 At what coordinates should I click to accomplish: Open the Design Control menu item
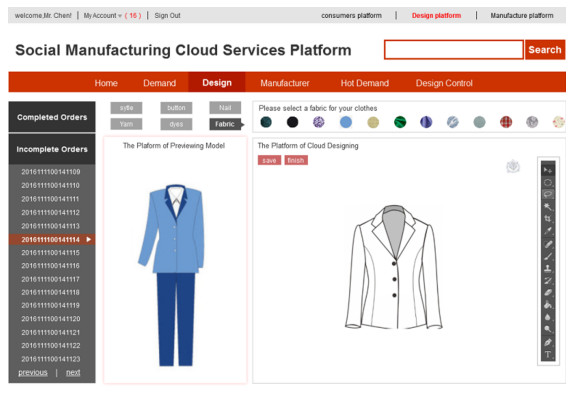click(444, 83)
